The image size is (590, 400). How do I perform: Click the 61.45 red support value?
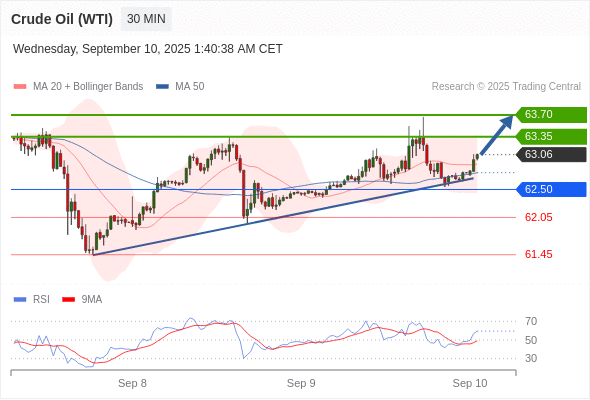pos(539,254)
